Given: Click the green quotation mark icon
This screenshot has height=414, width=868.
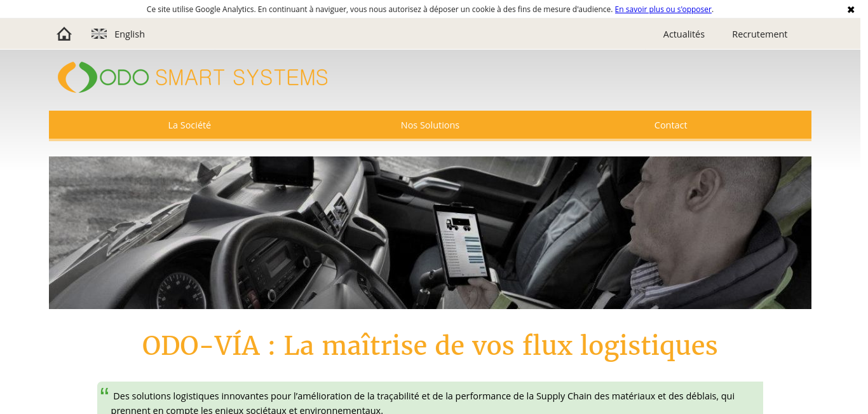Looking at the screenshot, I should coord(104,392).
